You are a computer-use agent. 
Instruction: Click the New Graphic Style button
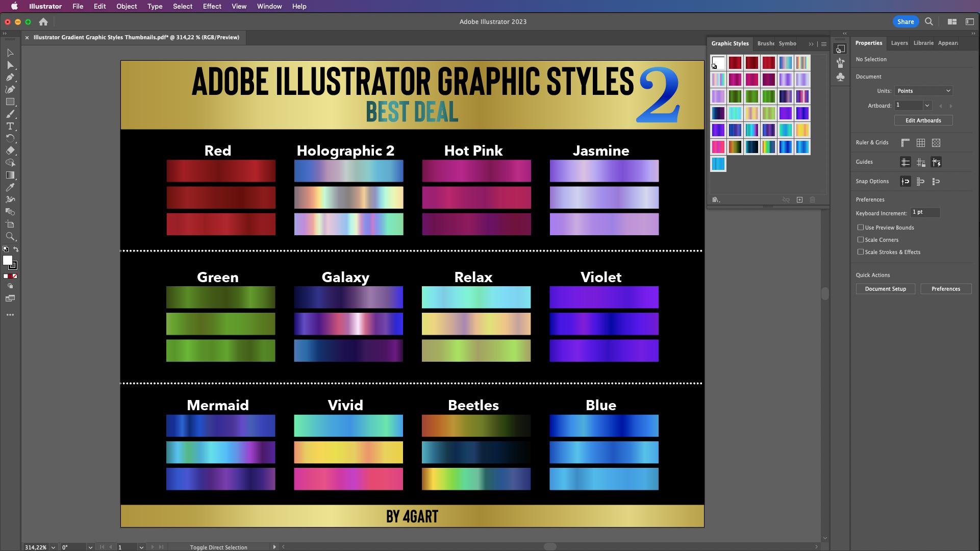tap(799, 200)
